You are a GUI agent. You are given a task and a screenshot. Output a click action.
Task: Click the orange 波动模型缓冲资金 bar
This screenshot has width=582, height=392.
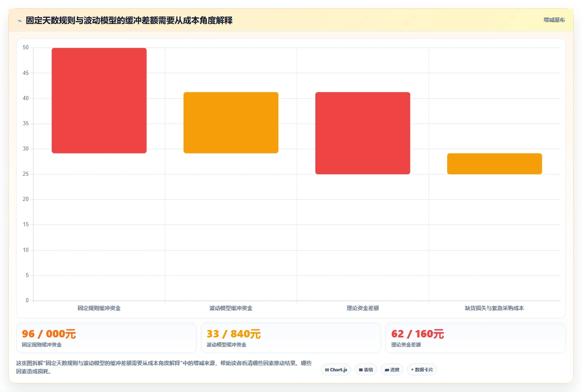coord(231,123)
